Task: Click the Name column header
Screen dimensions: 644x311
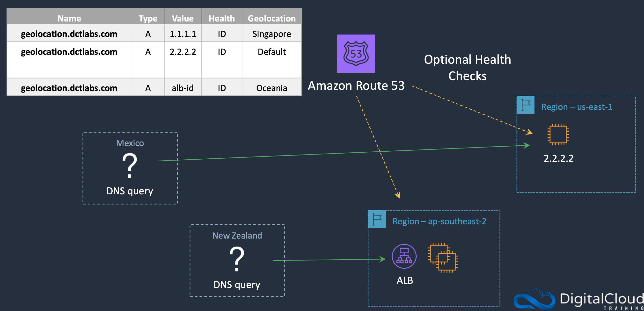Action: click(69, 19)
